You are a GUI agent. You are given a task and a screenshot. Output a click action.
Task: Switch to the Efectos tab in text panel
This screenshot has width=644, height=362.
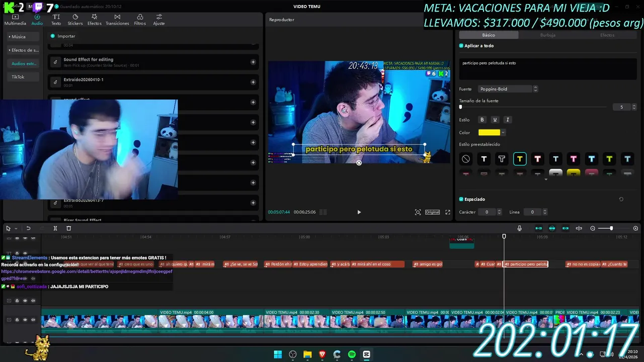point(607,35)
